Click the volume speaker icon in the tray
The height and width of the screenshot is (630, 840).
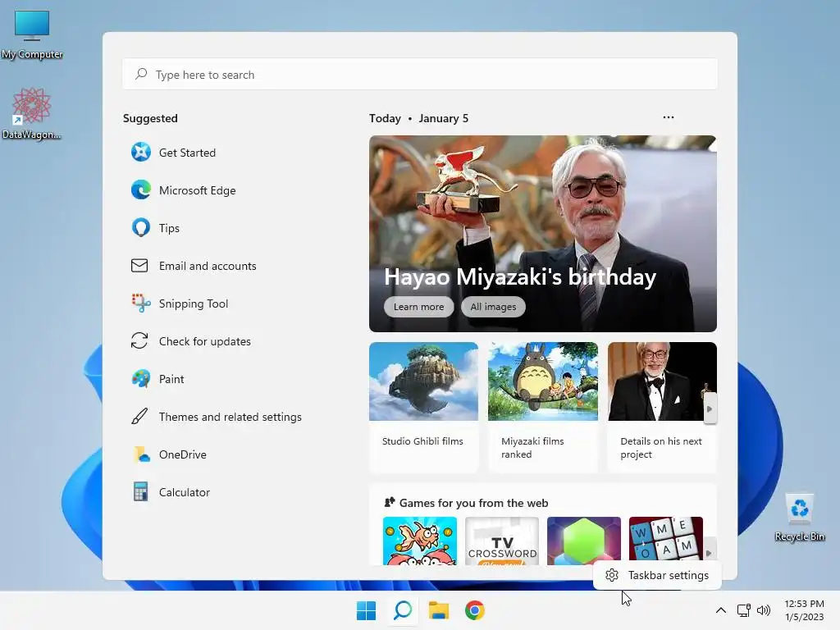point(764,610)
